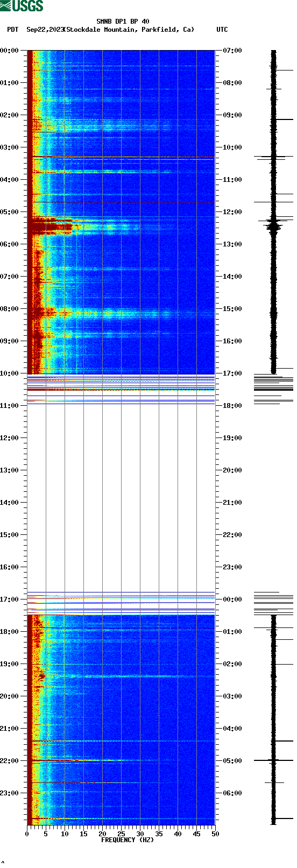Click the '07:00' UTC time label
This screenshot has width=297, height=868.
point(232,51)
